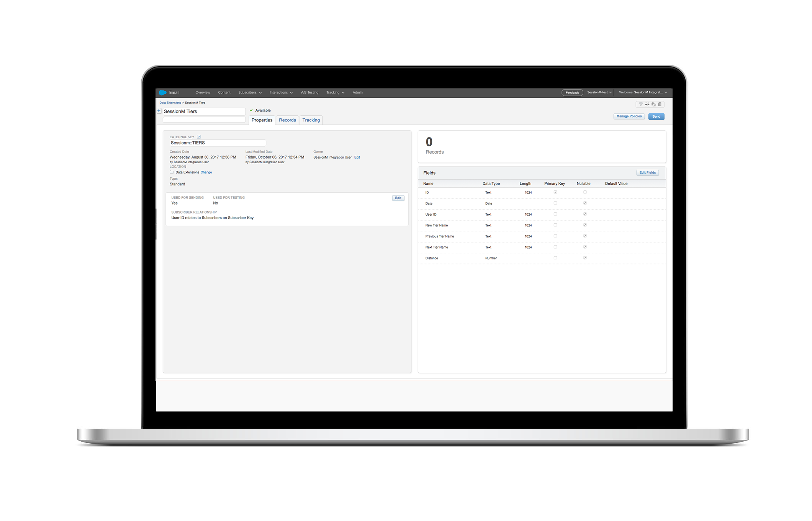812x521 pixels.
Task: Click the blue Send button
Action: tap(656, 116)
